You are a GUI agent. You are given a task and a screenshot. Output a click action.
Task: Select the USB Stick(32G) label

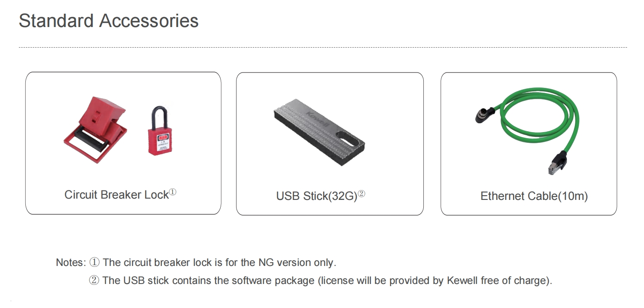[x=317, y=196]
